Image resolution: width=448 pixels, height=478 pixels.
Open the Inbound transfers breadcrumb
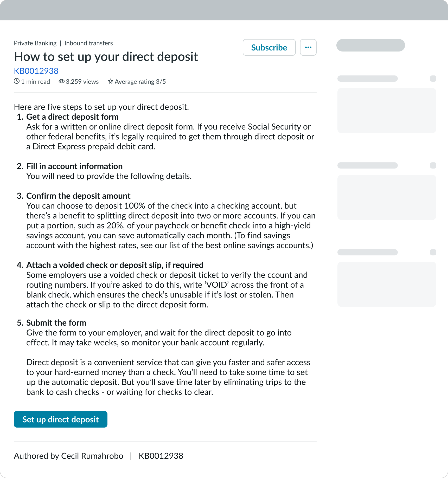tap(88, 43)
